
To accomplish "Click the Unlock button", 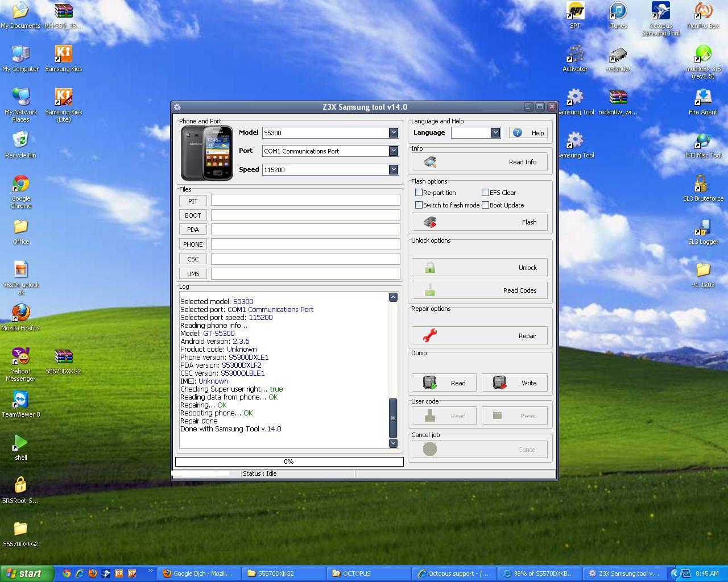I will coord(479,268).
